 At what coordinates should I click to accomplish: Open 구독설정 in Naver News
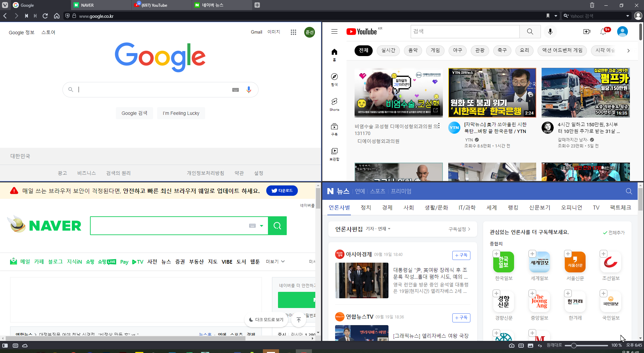coord(459,229)
